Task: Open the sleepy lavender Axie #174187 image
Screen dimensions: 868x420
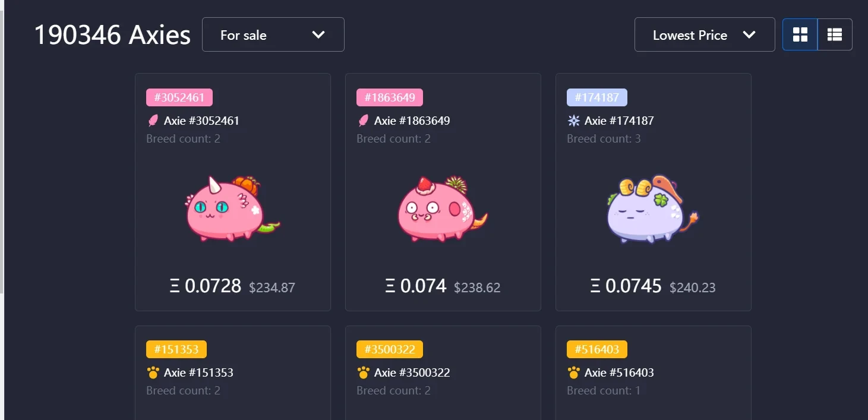Action: click(652, 209)
